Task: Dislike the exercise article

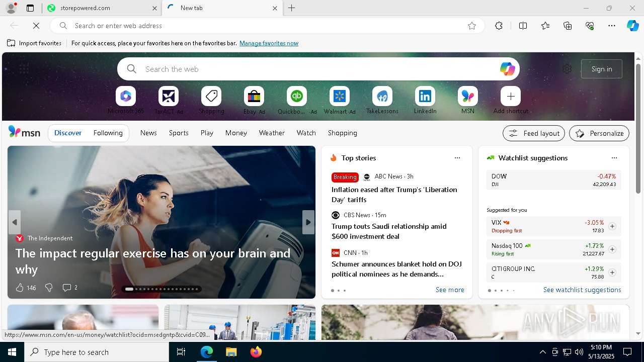Action: (49, 288)
